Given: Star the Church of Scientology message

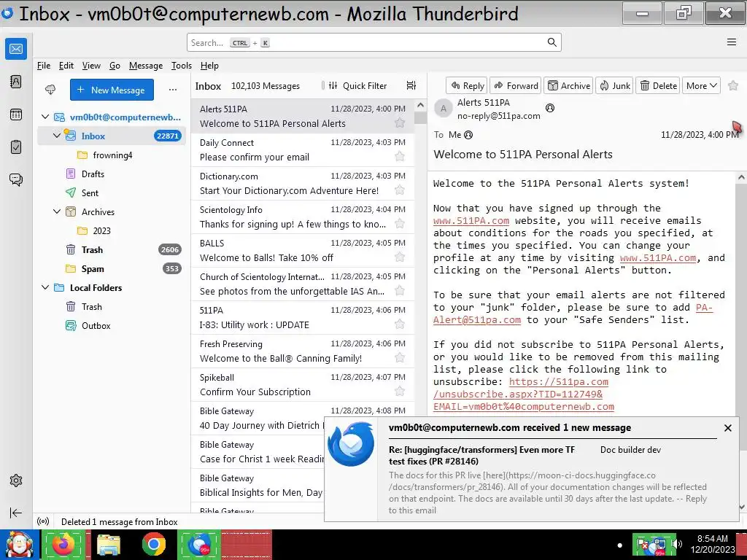Looking at the screenshot, I should click(x=400, y=290).
